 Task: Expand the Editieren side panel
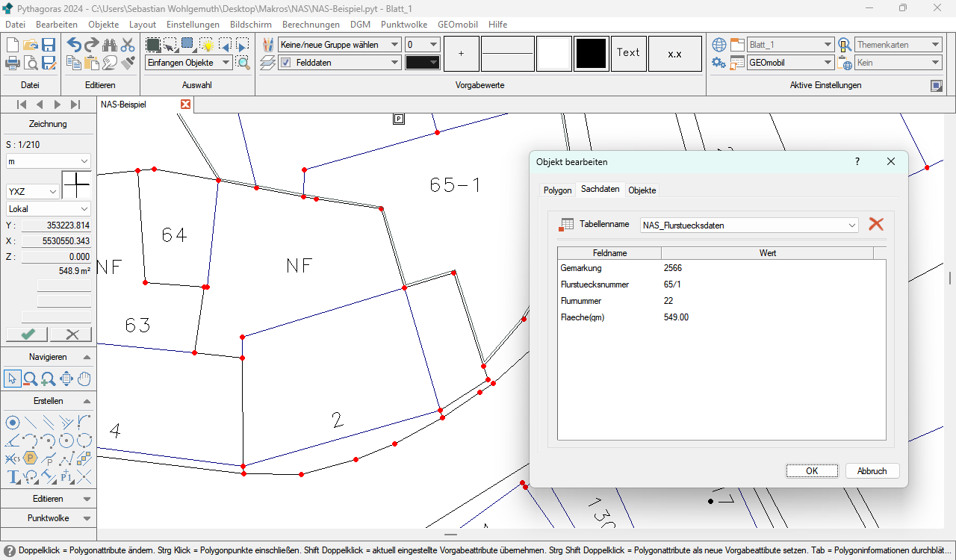pyautogui.click(x=87, y=499)
